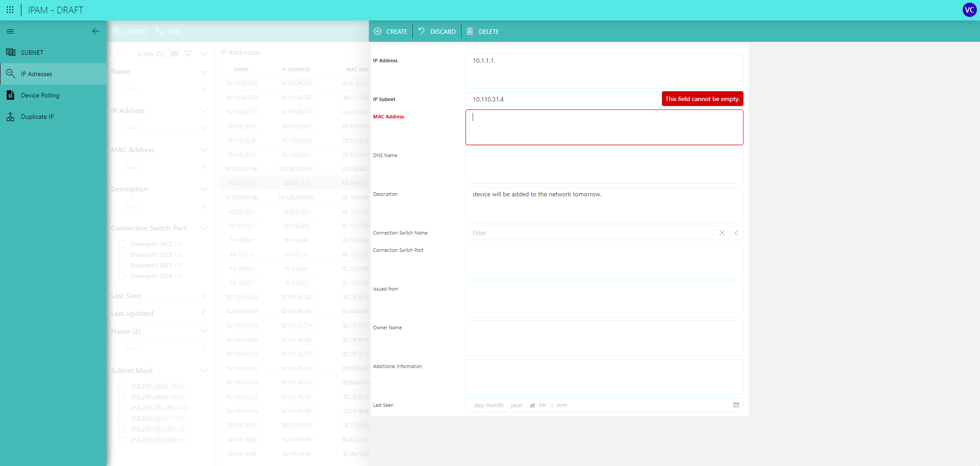Screen dimensions: 980x466
Task: Click the VC user avatar
Action: (969, 10)
